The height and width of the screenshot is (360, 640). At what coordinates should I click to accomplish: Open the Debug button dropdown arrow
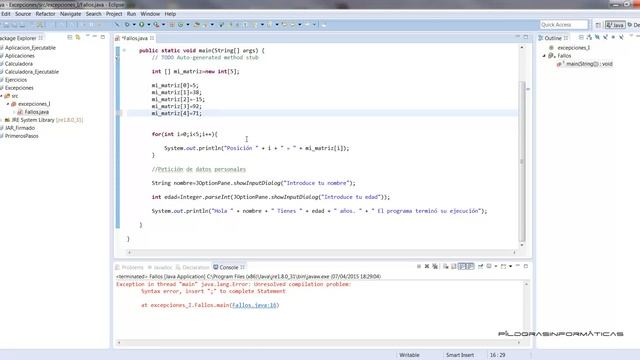click(134, 24)
